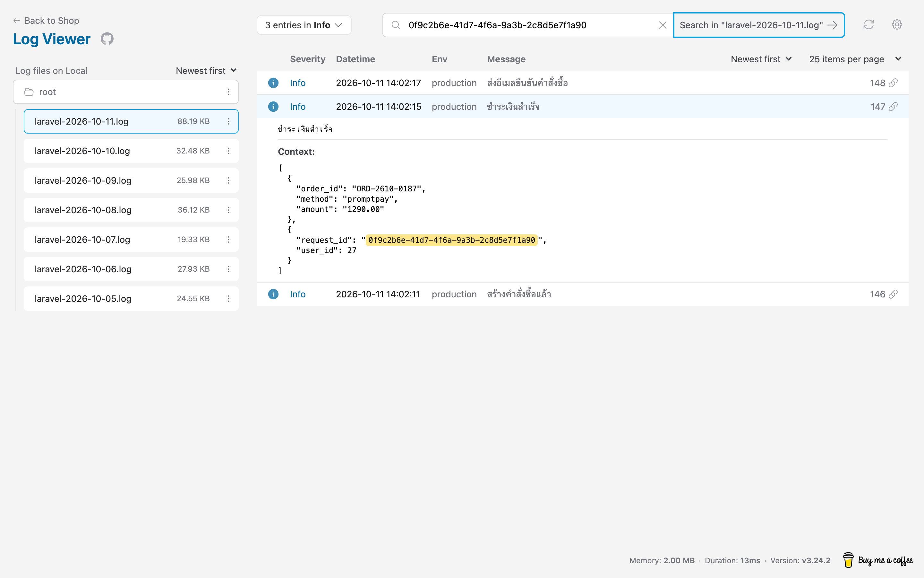Viewport: 924px width, 578px height.
Task: Change log entries 'Newest first' order
Action: (x=761, y=59)
